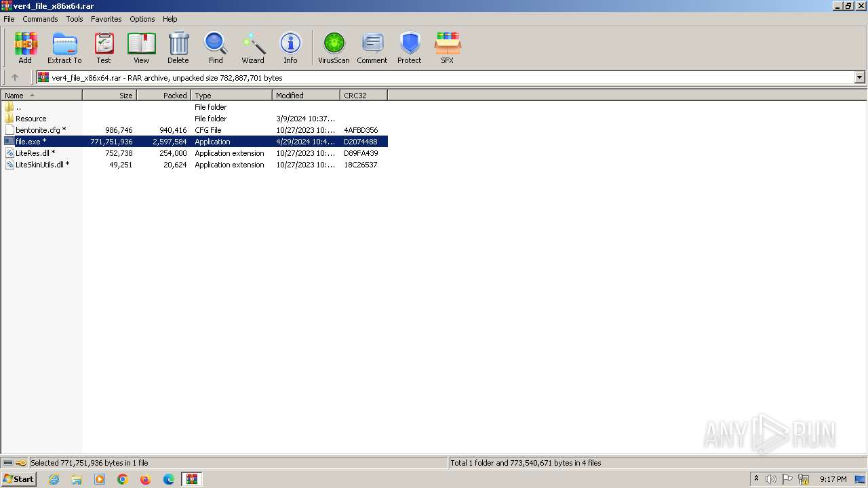
Task: Click packed value 2,597,584
Action: [170, 142]
